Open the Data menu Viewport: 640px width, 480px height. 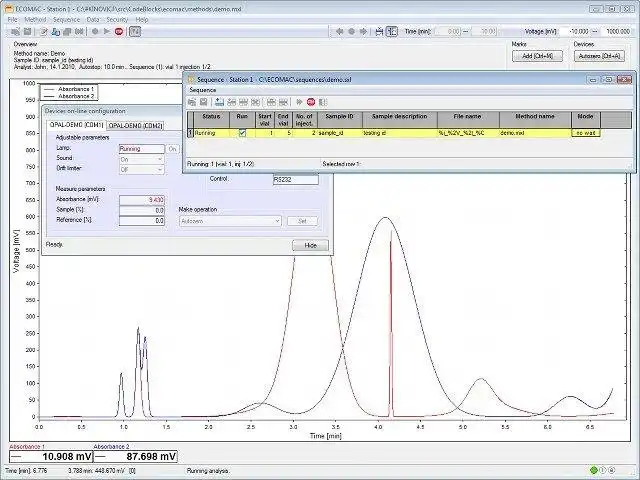(93, 20)
